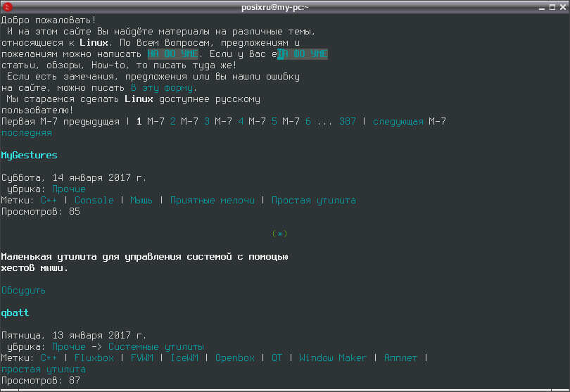Open the FVWM tag link

point(141,358)
